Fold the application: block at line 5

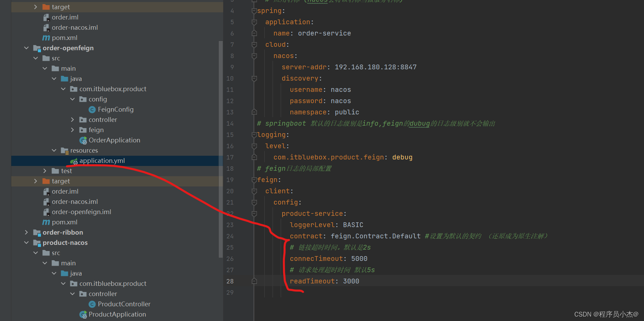pos(254,22)
